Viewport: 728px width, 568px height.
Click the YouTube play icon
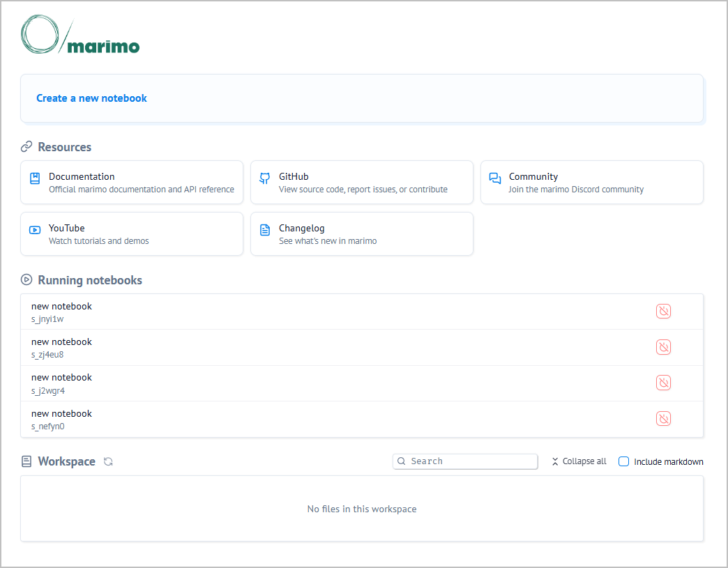click(x=35, y=230)
